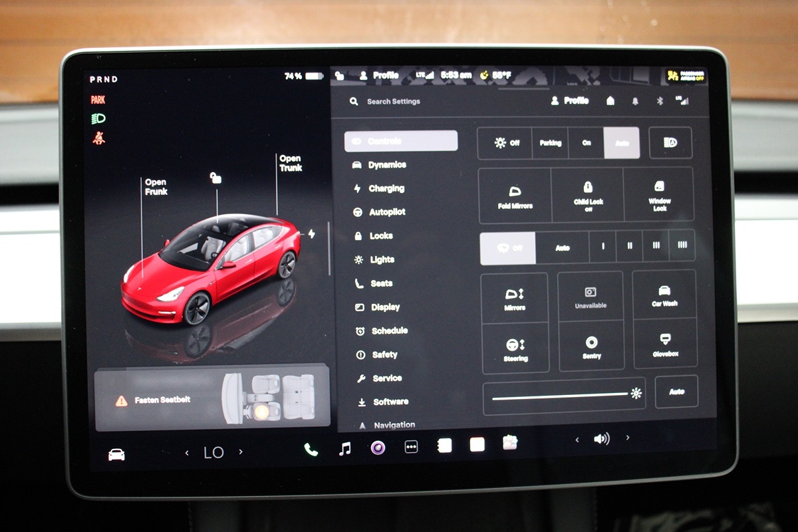Open the Autopilot settings menu

coord(386,212)
